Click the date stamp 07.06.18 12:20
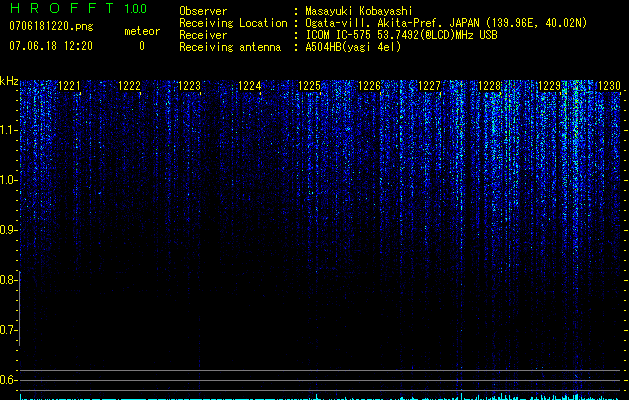This screenshot has height=400, width=629. pyautogui.click(x=51, y=46)
